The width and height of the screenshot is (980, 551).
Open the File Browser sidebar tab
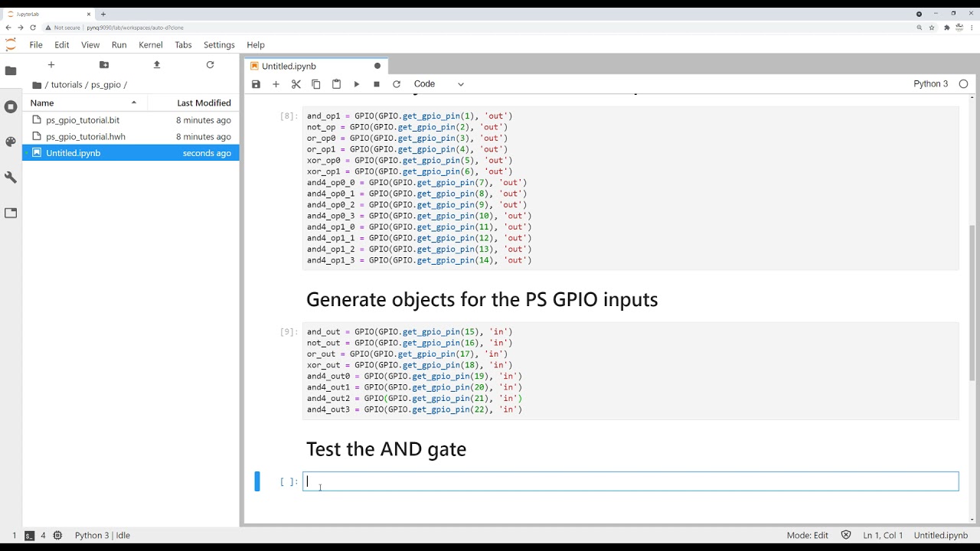pyautogui.click(x=11, y=71)
